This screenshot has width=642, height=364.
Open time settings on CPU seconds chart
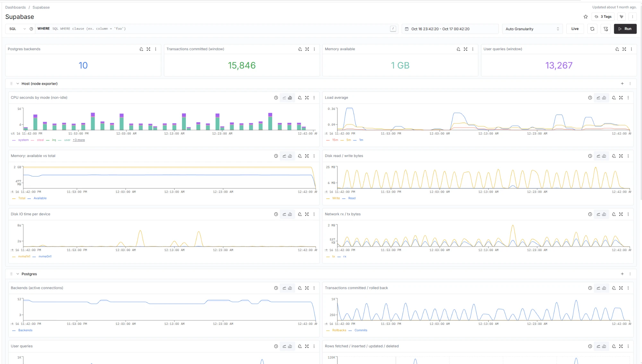276,98
